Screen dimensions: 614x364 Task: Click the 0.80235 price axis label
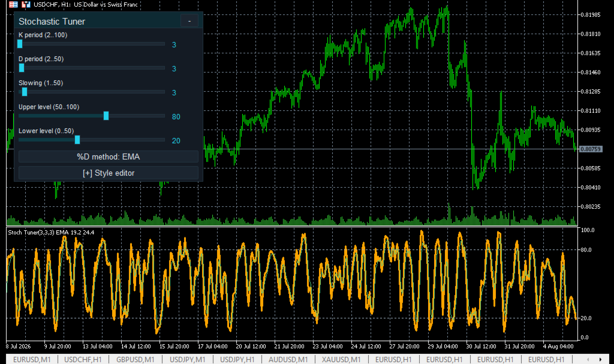click(591, 206)
